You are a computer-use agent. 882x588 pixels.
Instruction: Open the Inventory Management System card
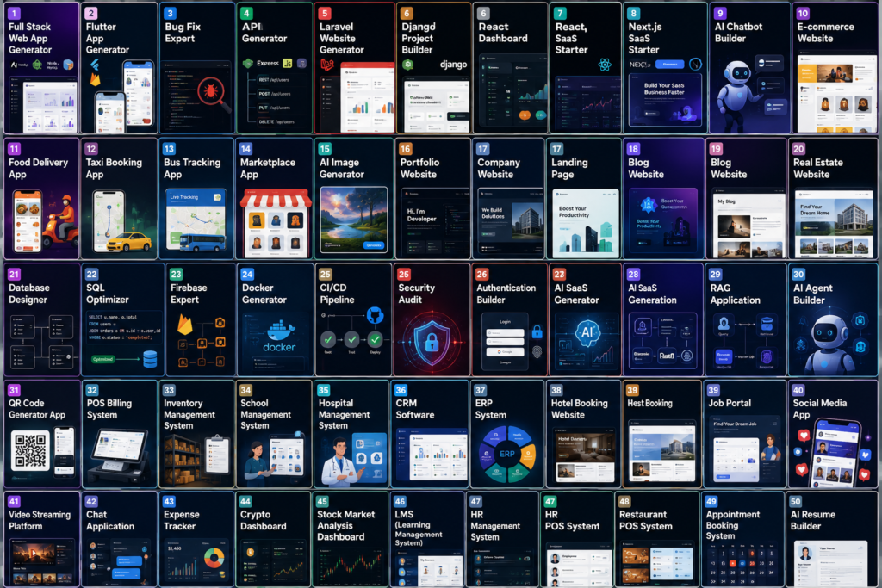(196, 433)
